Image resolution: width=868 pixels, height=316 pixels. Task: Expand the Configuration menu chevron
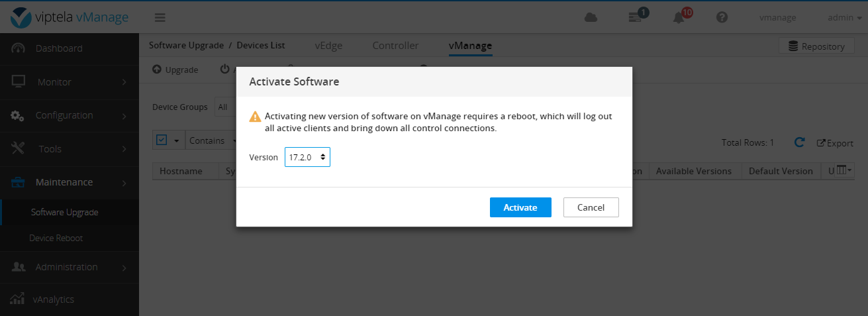click(124, 116)
